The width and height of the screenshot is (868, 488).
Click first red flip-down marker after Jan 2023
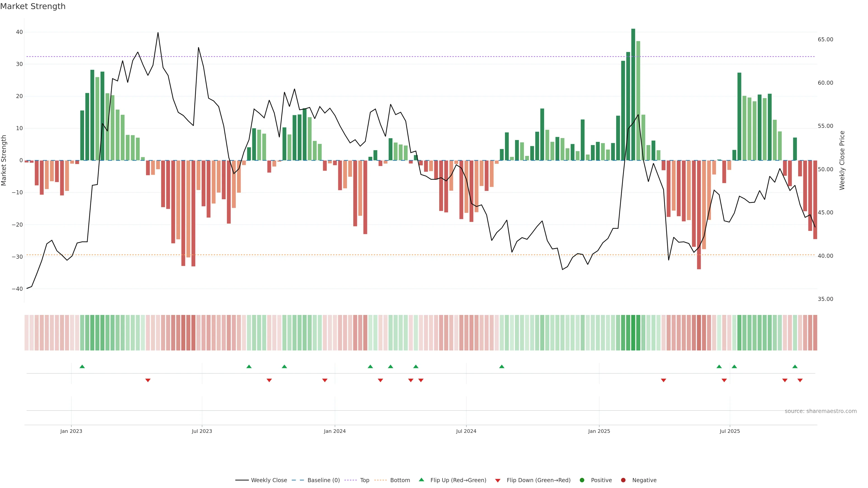click(x=148, y=380)
